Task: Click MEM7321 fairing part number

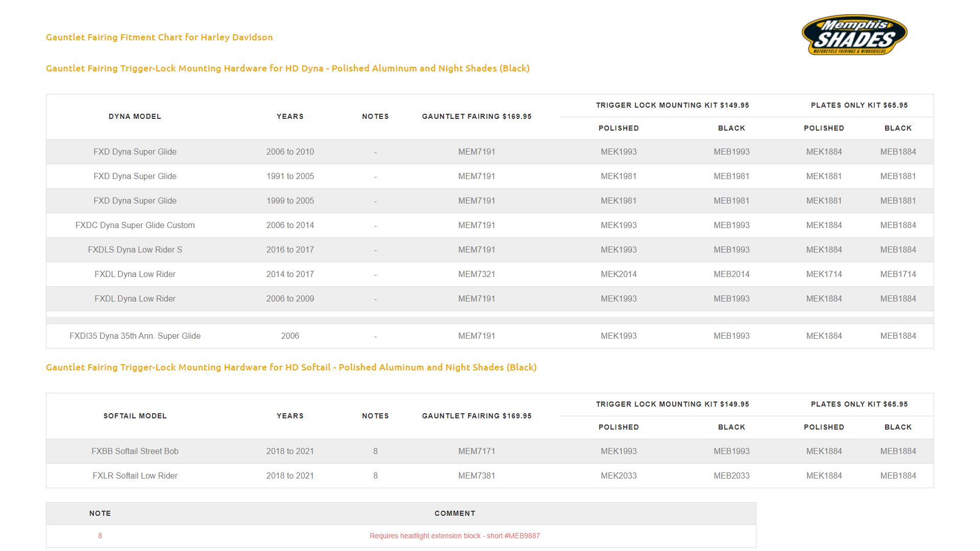Action: 476,274
